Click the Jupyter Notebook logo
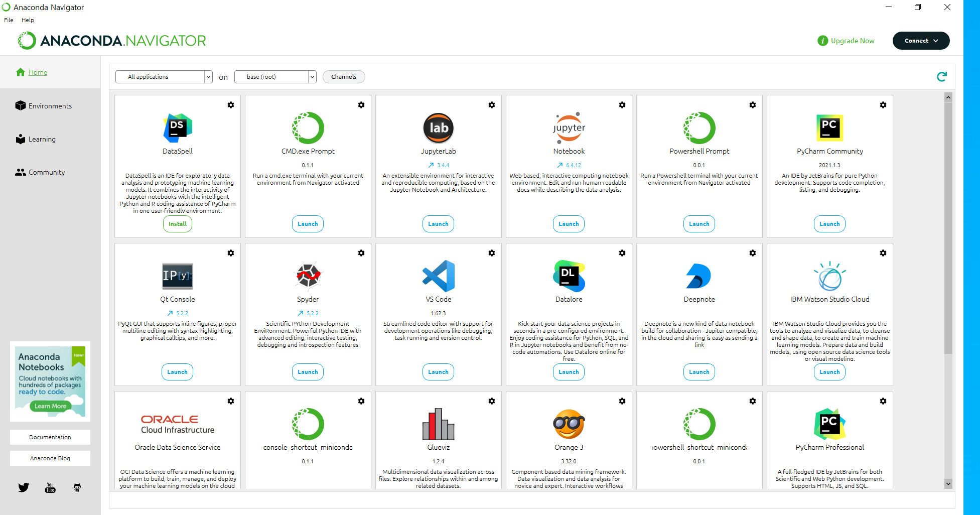This screenshot has height=515, width=980. pyautogui.click(x=569, y=128)
